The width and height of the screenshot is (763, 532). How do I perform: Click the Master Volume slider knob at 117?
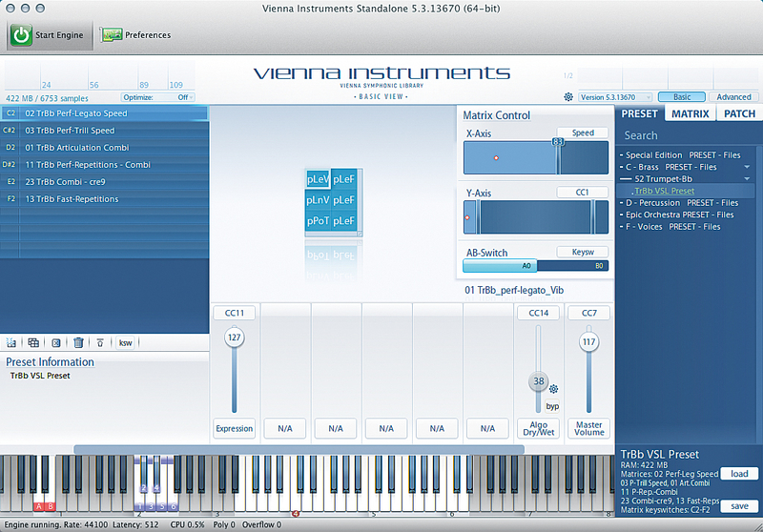click(x=588, y=342)
